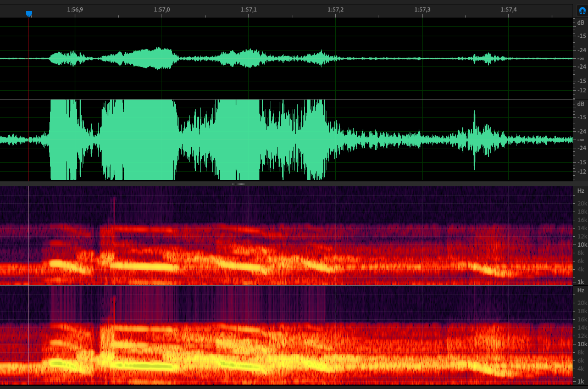Set the playhead at 1:57,1 on ruler

pos(249,10)
